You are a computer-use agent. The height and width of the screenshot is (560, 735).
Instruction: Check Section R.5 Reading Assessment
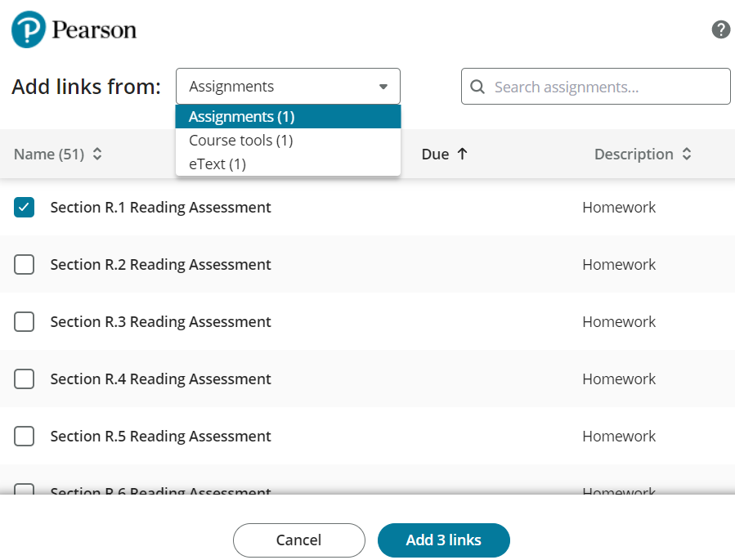(x=24, y=437)
